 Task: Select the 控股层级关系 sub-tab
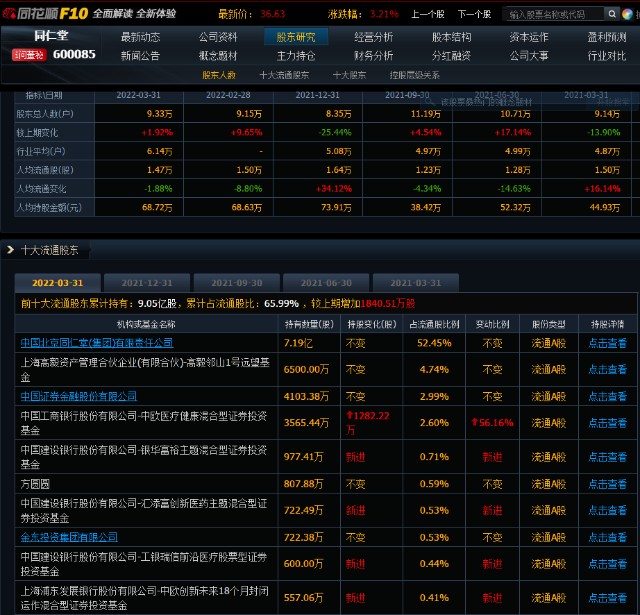[415, 75]
